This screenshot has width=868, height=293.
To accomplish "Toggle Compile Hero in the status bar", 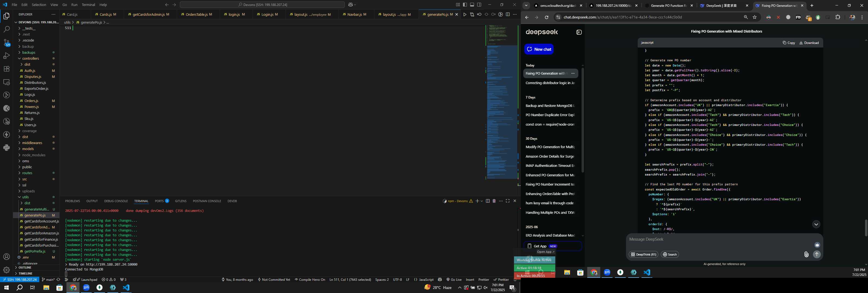I will point(310,279).
